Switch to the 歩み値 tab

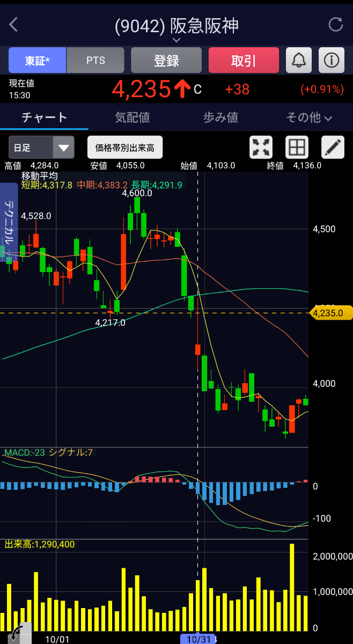[x=220, y=118]
